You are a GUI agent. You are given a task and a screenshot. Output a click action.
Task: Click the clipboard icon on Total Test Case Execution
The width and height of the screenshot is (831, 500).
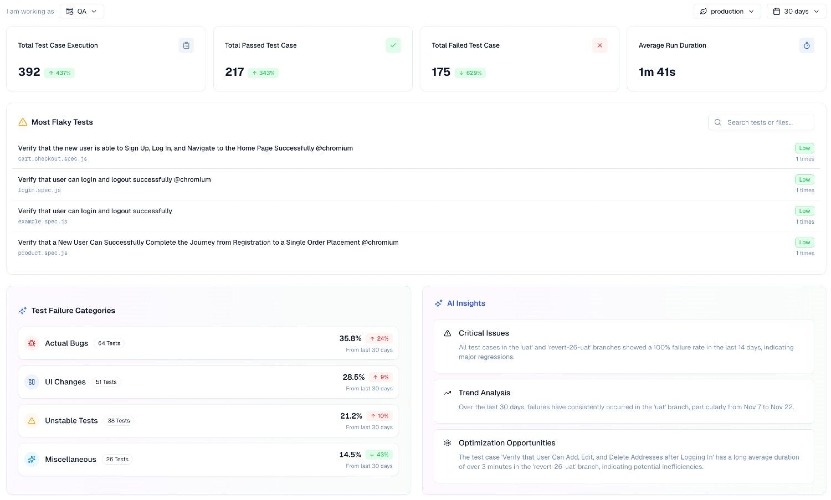186,45
